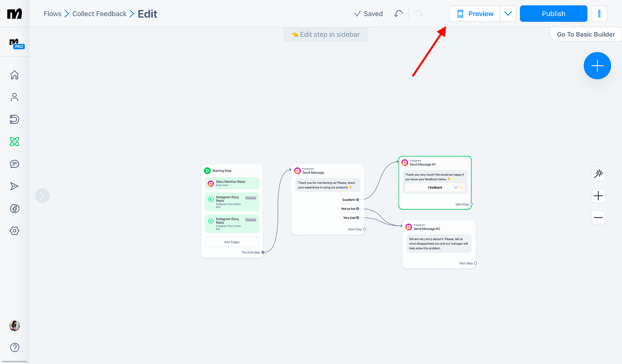The width and height of the screenshot is (622, 364).
Task: Zoom in on the canvas with the plus icon
Action: pos(598,195)
